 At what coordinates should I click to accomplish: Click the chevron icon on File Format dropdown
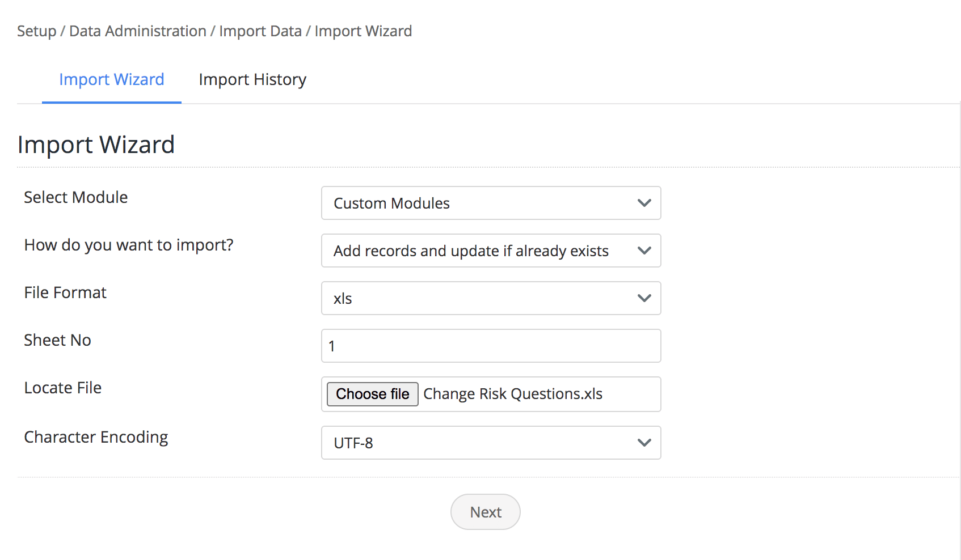tap(644, 298)
